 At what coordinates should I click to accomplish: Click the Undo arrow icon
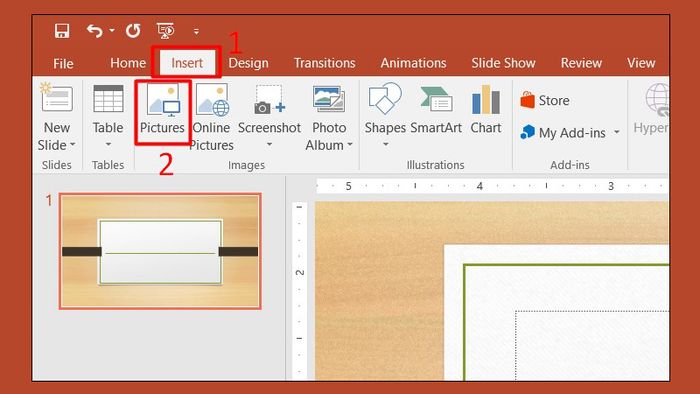(x=95, y=31)
